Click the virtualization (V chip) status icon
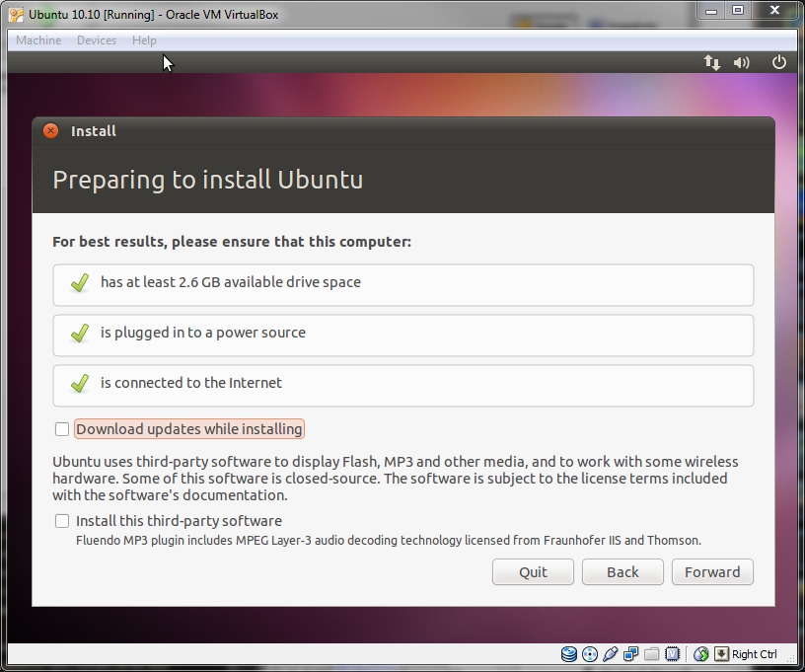The height and width of the screenshot is (672, 805). [x=672, y=653]
